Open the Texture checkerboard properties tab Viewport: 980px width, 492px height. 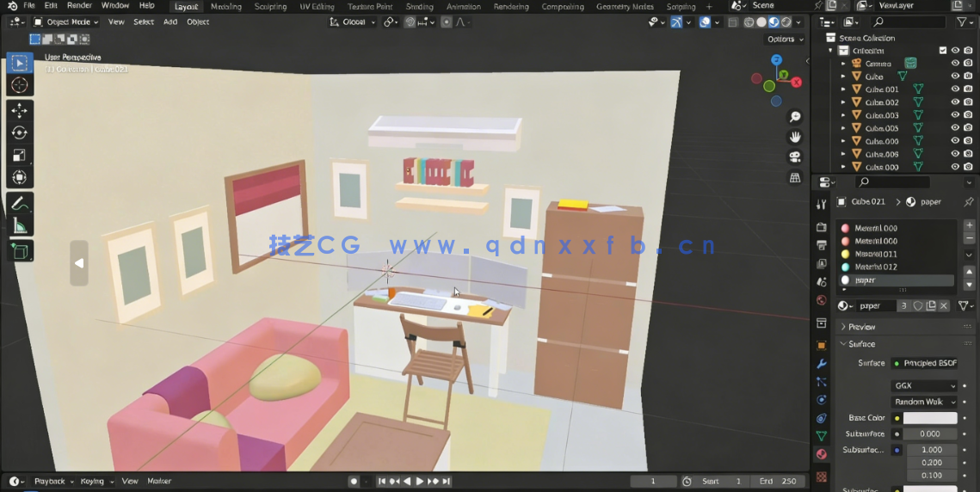pyautogui.click(x=822, y=477)
